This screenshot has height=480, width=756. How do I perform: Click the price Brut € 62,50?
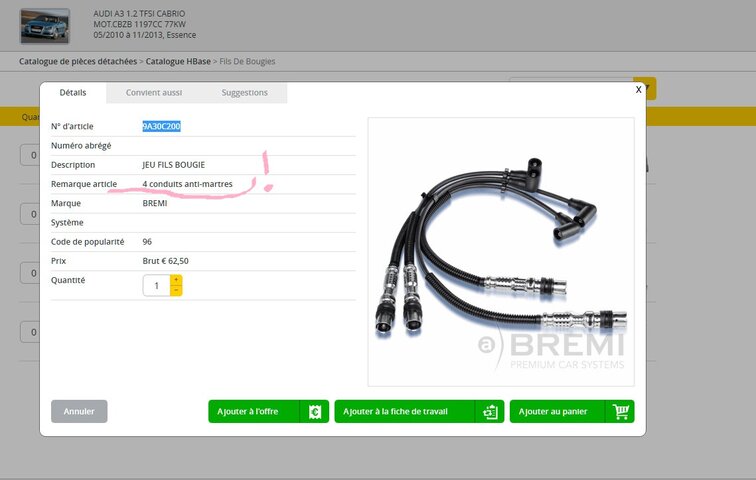pyautogui.click(x=165, y=261)
